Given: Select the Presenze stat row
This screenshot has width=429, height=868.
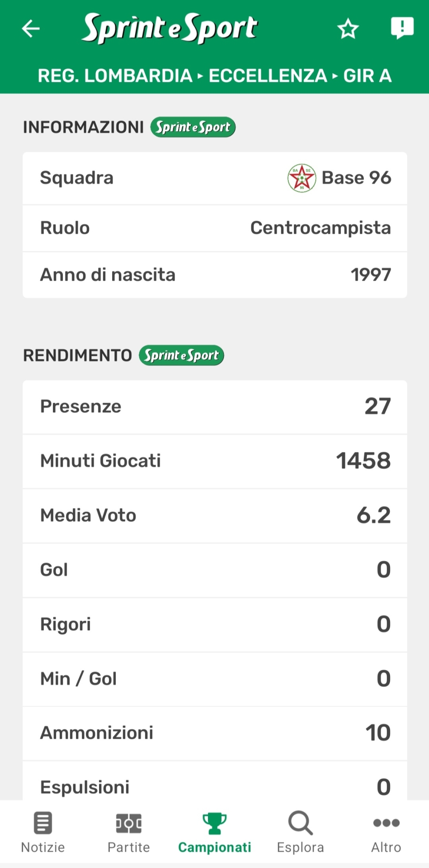Looking at the screenshot, I should (x=215, y=406).
